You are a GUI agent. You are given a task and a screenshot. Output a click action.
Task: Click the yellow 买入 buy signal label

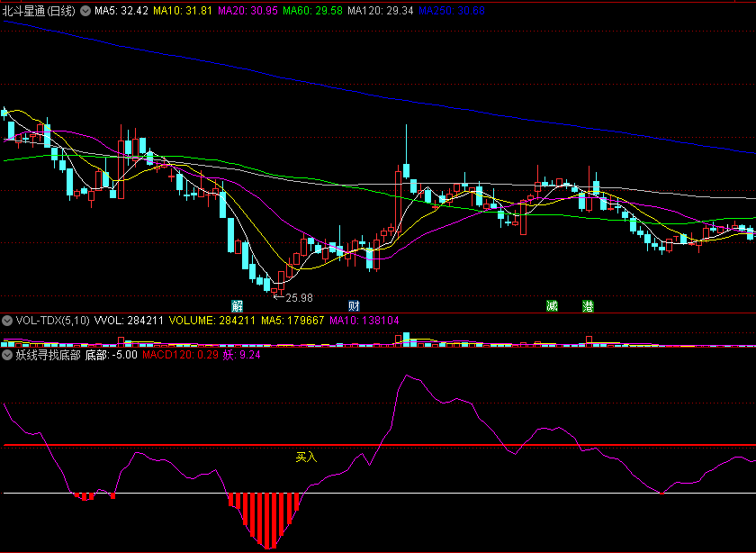coord(307,457)
